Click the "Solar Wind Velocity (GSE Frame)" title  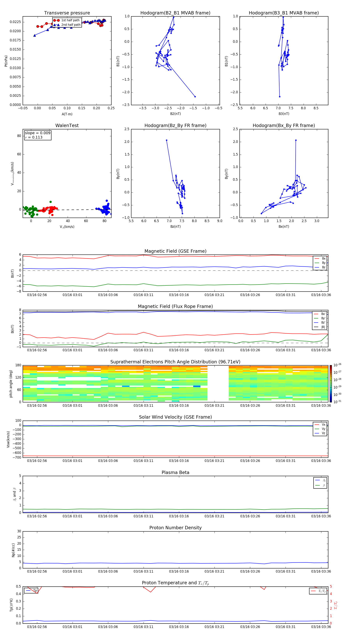(175, 417)
